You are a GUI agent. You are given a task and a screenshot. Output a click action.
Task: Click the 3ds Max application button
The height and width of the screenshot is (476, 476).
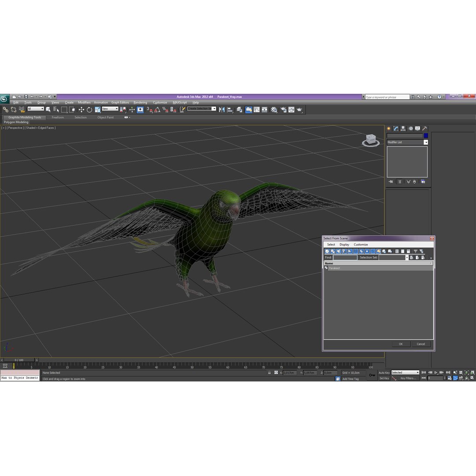coord(4,99)
